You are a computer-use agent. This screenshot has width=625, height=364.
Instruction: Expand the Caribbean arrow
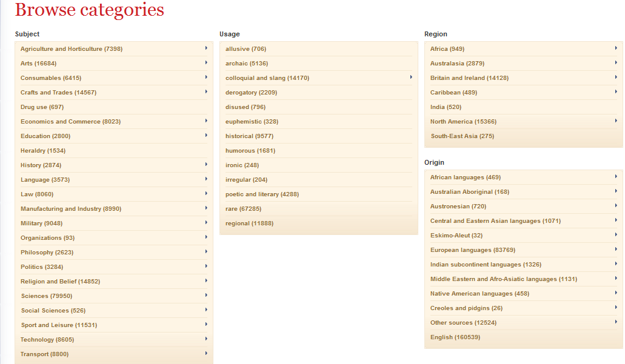616,91
